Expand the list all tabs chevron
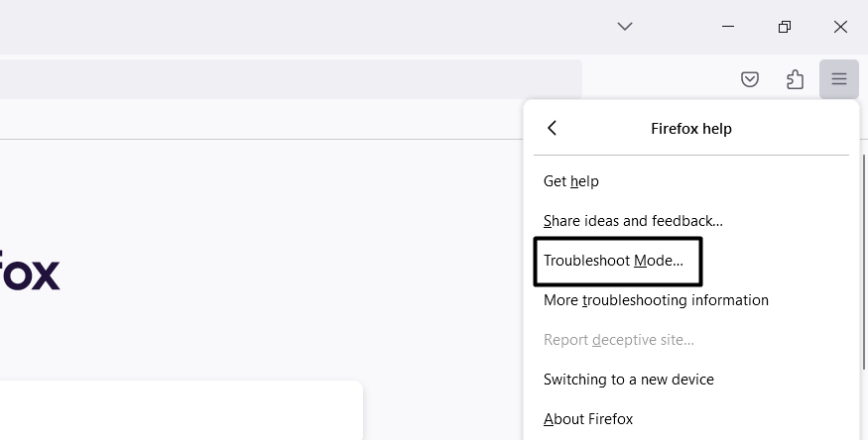Image resolution: width=868 pixels, height=440 pixels. tap(625, 27)
